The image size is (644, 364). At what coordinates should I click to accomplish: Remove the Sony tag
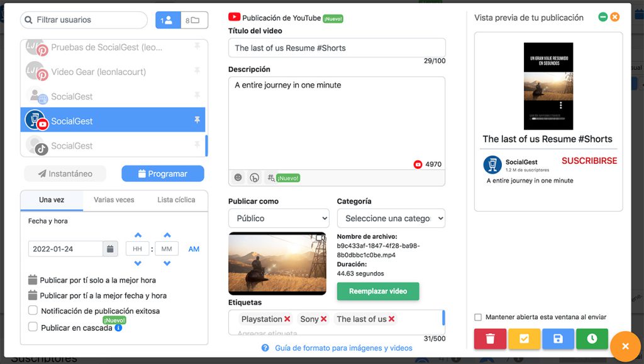tap(324, 319)
